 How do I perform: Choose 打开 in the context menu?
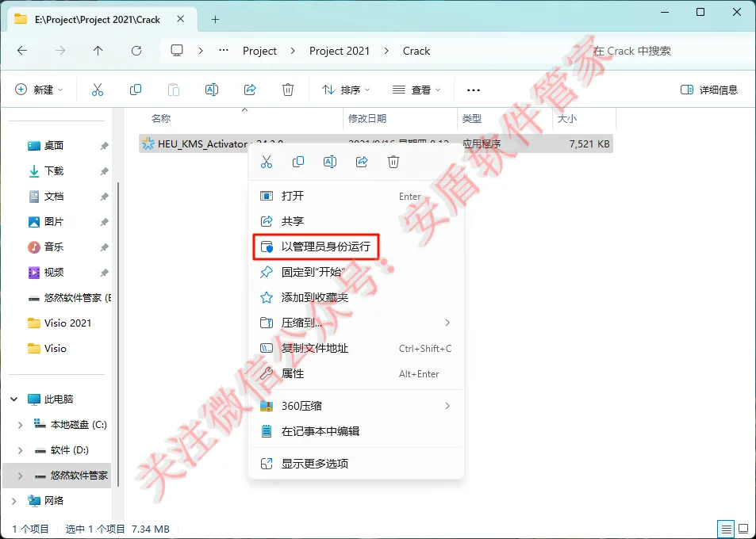(x=356, y=196)
